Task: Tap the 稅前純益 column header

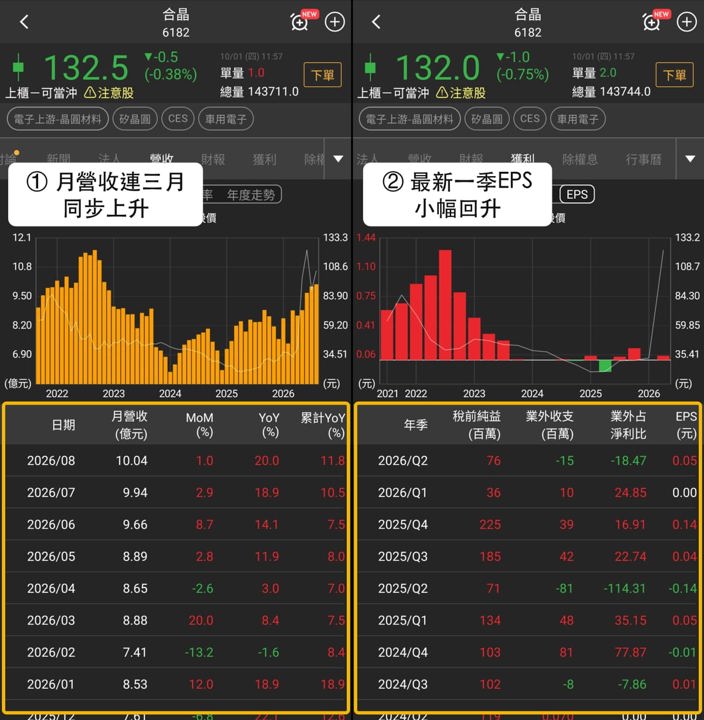Action: tap(477, 425)
